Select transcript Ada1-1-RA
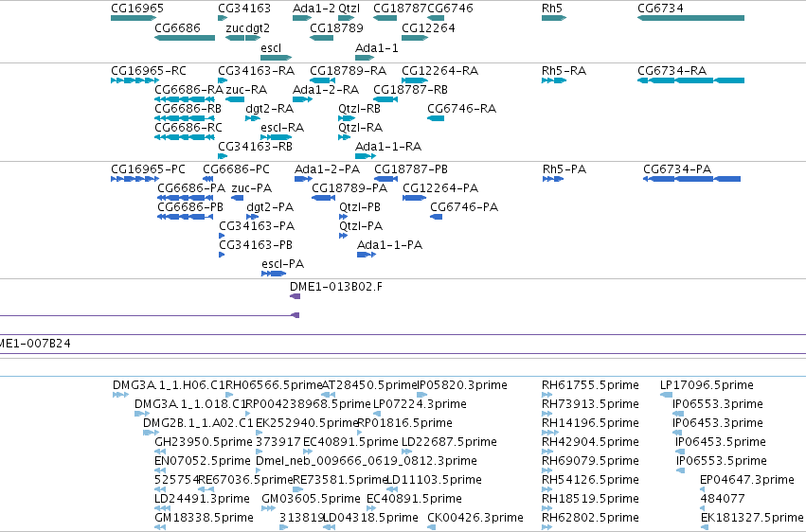806x532 pixels. 366,156
